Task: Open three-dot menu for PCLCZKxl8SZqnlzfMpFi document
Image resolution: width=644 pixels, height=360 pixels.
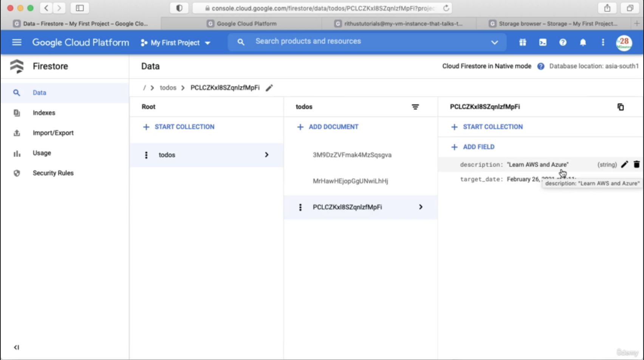Action: pyautogui.click(x=300, y=207)
